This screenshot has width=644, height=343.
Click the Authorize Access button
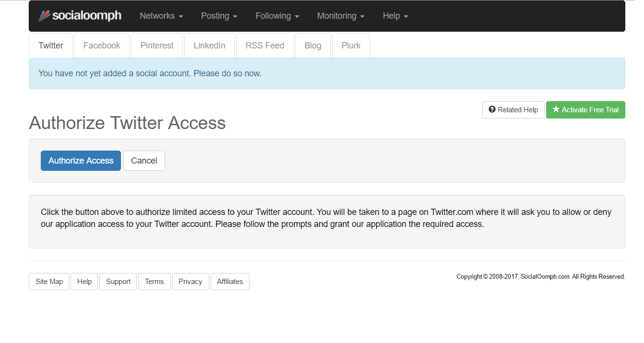(x=81, y=161)
